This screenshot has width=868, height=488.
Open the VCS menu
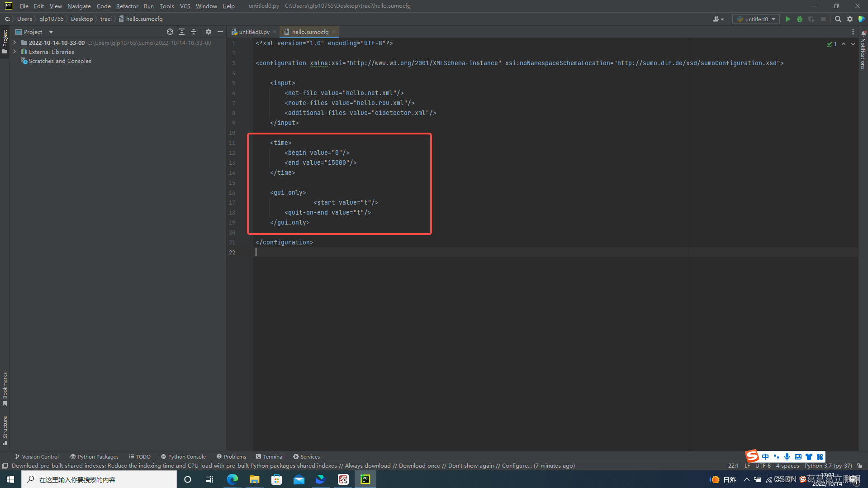185,6
